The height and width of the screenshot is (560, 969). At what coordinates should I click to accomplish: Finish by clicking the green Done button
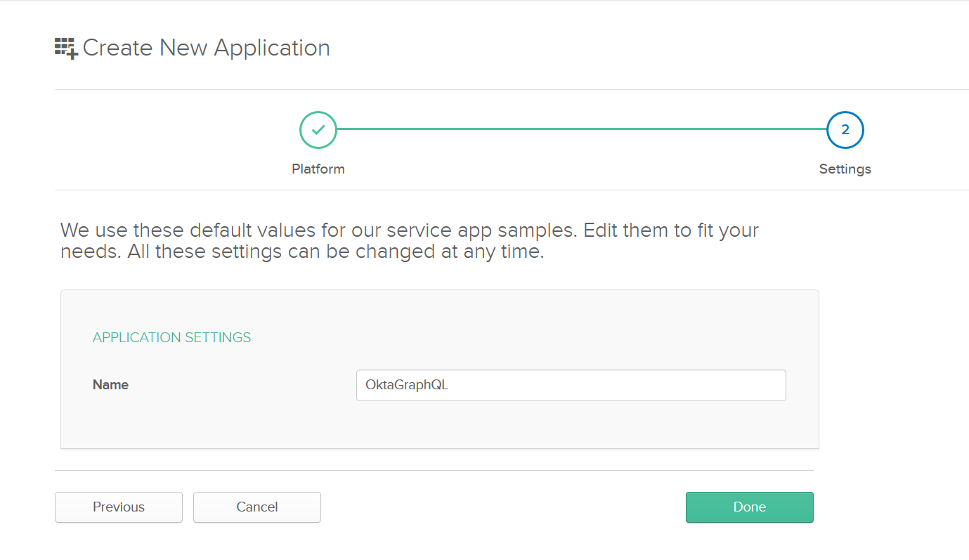pyautogui.click(x=749, y=507)
